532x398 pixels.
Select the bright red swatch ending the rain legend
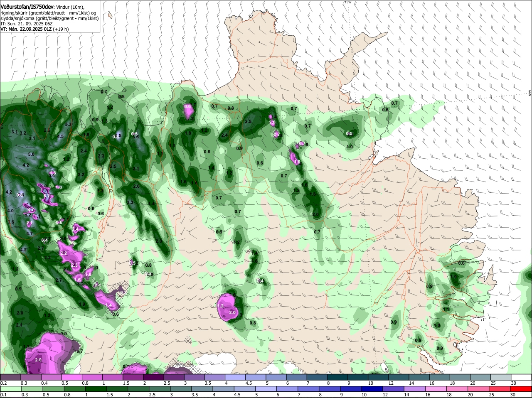point(521,389)
